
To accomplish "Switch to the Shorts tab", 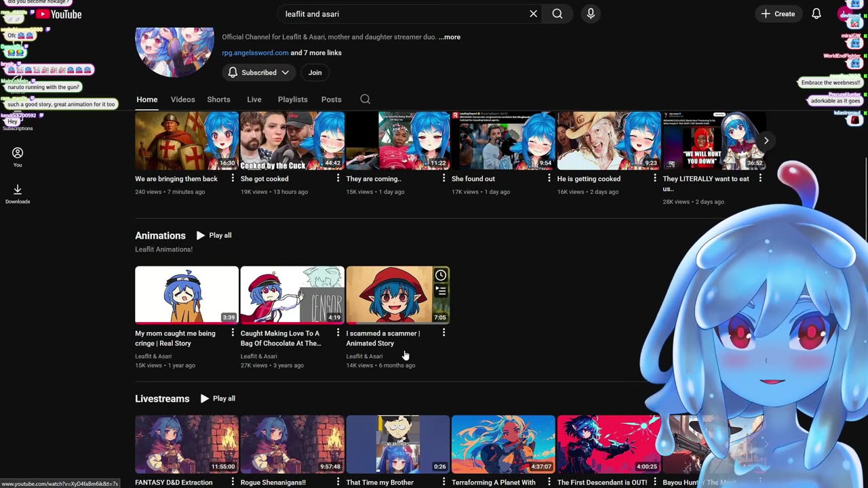I will click(218, 100).
